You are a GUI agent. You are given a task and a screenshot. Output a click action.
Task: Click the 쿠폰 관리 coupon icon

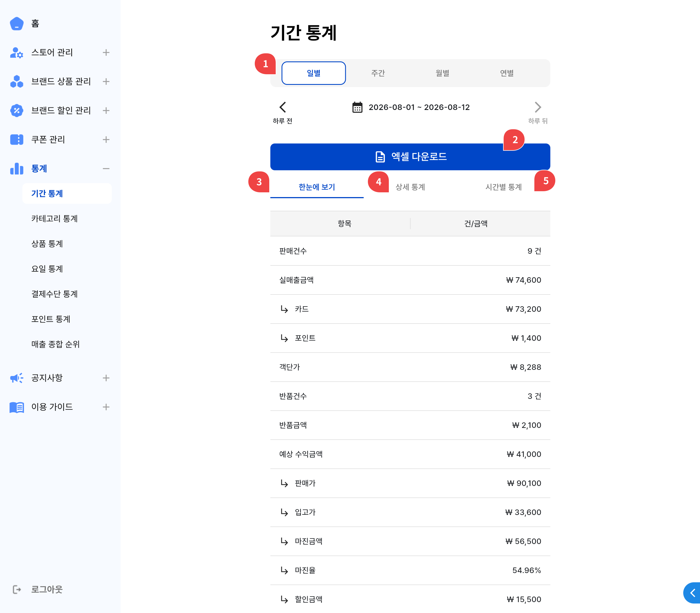click(16, 140)
